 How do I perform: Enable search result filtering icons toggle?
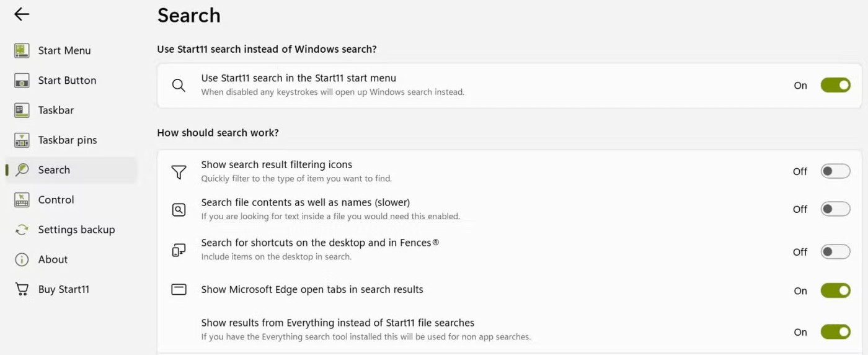(835, 171)
